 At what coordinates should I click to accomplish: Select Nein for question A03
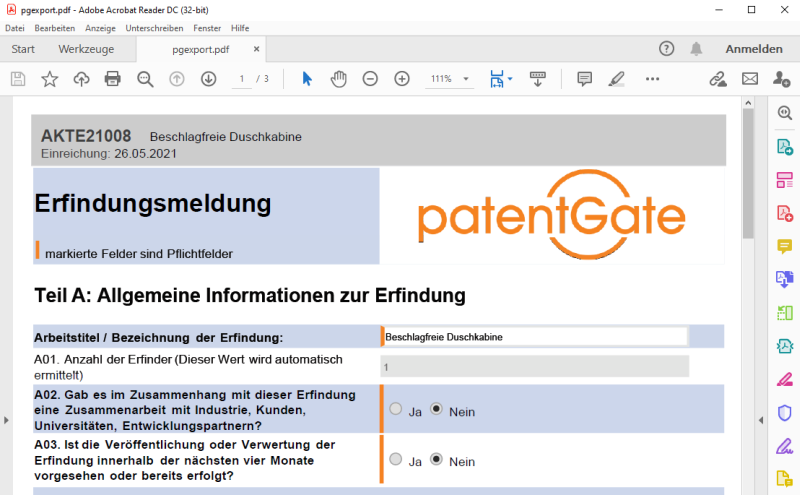coord(436,459)
